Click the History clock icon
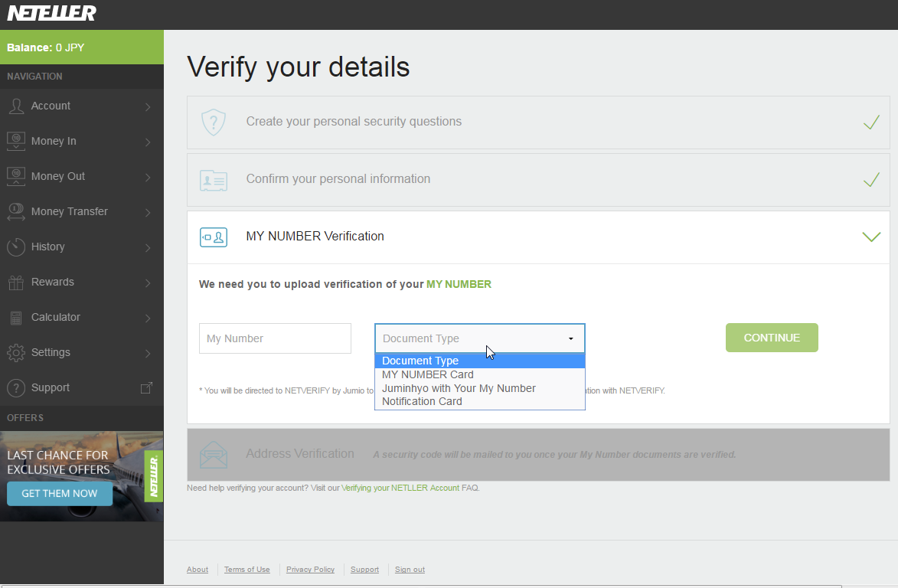The image size is (898, 588). 16,247
